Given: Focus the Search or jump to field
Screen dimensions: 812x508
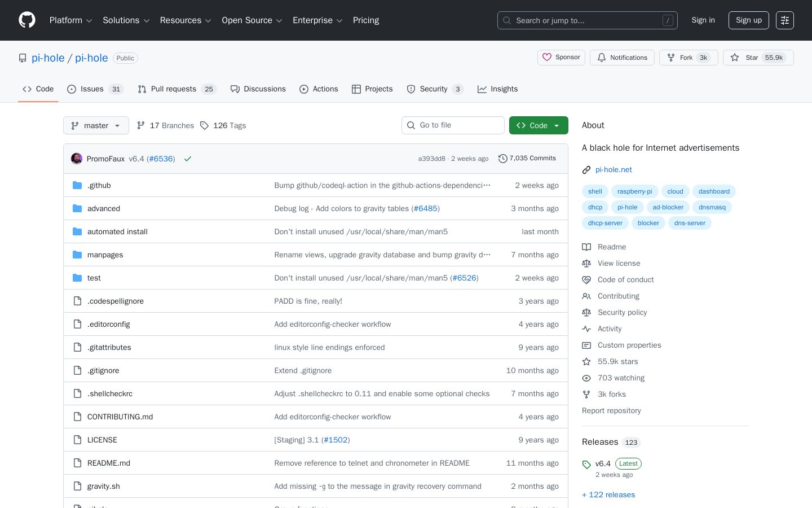Looking at the screenshot, I should [x=587, y=20].
